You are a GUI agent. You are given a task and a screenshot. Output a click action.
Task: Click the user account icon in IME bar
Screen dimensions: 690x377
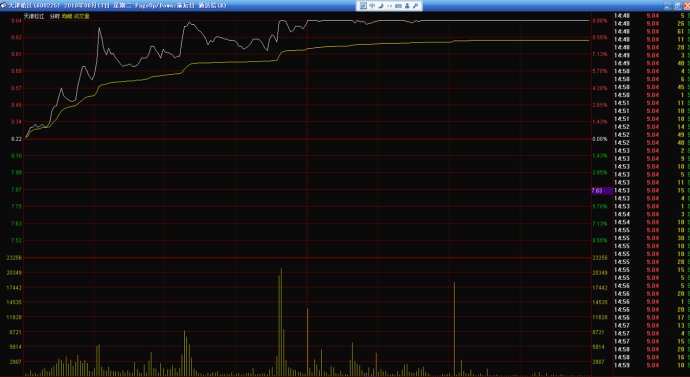[407, 6]
